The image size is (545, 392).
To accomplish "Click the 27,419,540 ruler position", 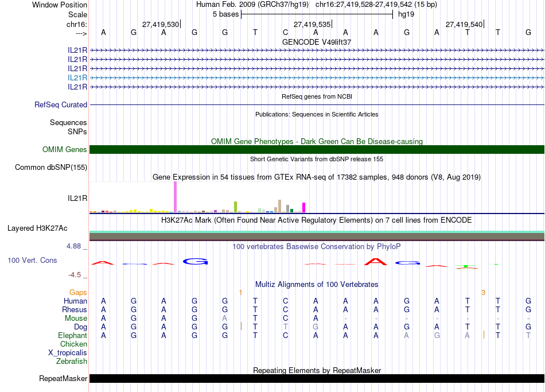I will tap(464, 24).
